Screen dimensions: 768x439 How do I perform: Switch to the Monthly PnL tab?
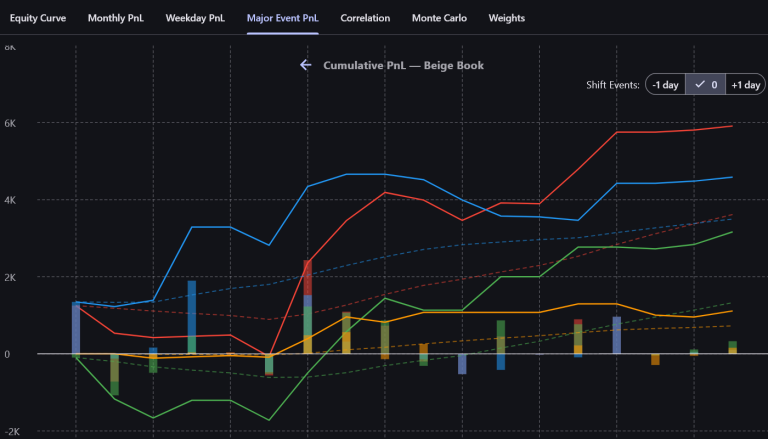[x=116, y=18]
